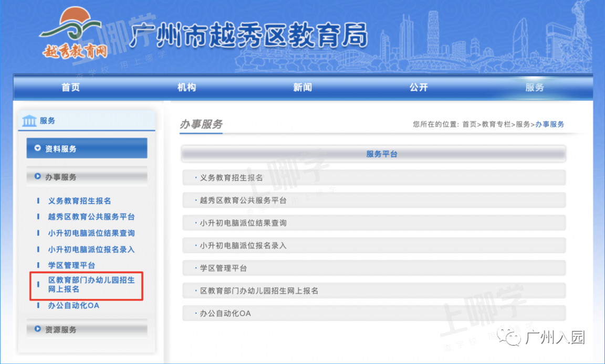Open the 机构 navigation tab
This screenshot has width=605, height=364.
click(x=187, y=88)
